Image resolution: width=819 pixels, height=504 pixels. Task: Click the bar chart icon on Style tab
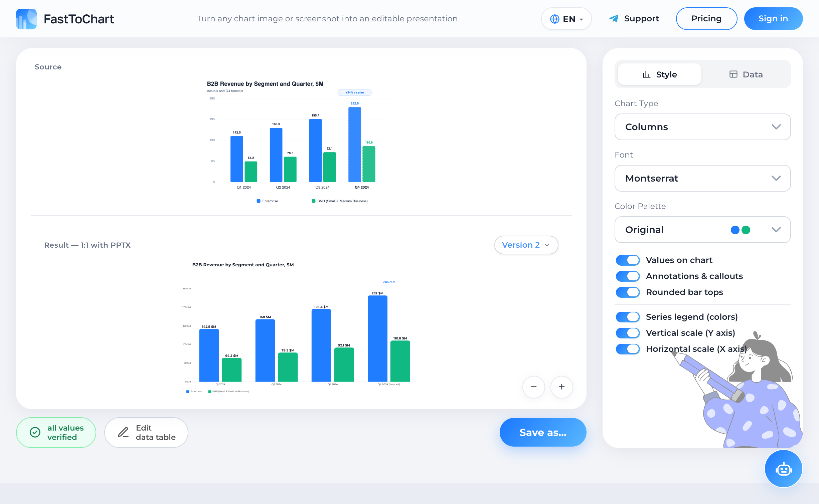click(x=646, y=74)
